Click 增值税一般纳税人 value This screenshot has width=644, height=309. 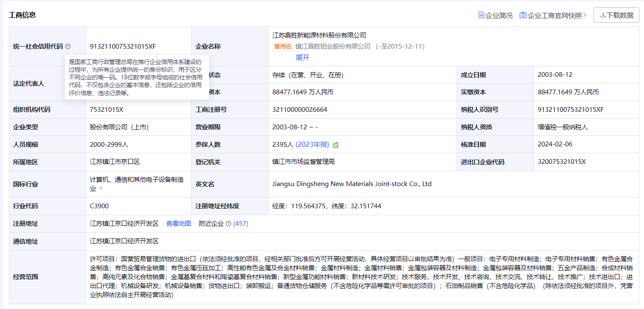[564, 127]
